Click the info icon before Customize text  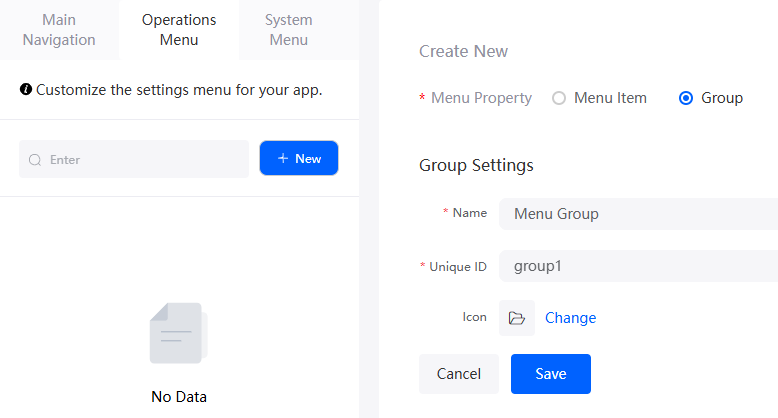coord(26,89)
